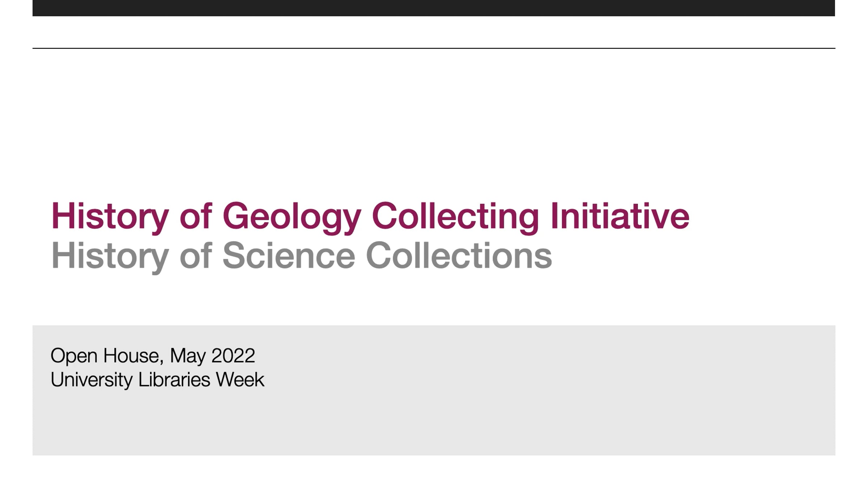868x488 pixels.
Task: Click the black bar at the slide top
Action: tap(433, 8)
